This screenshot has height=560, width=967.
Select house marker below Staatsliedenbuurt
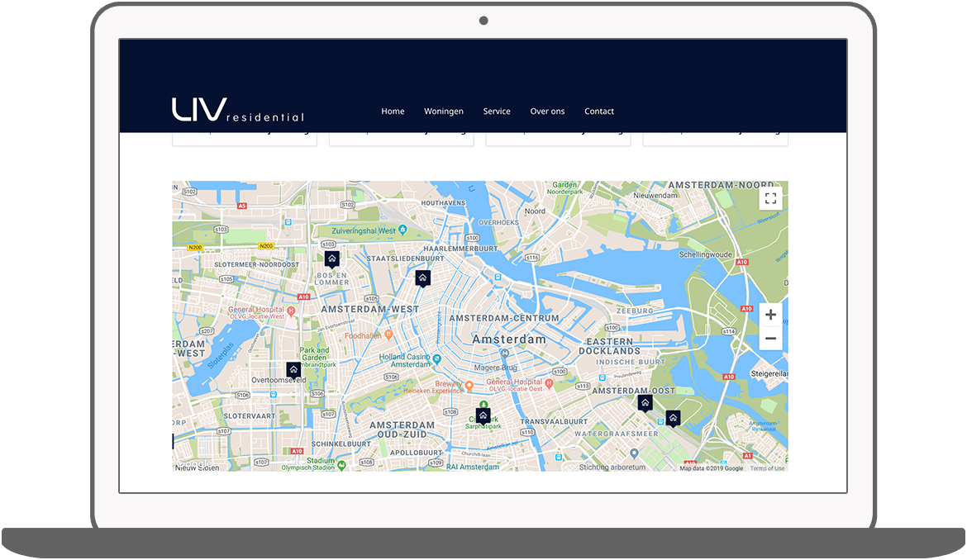pos(422,278)
